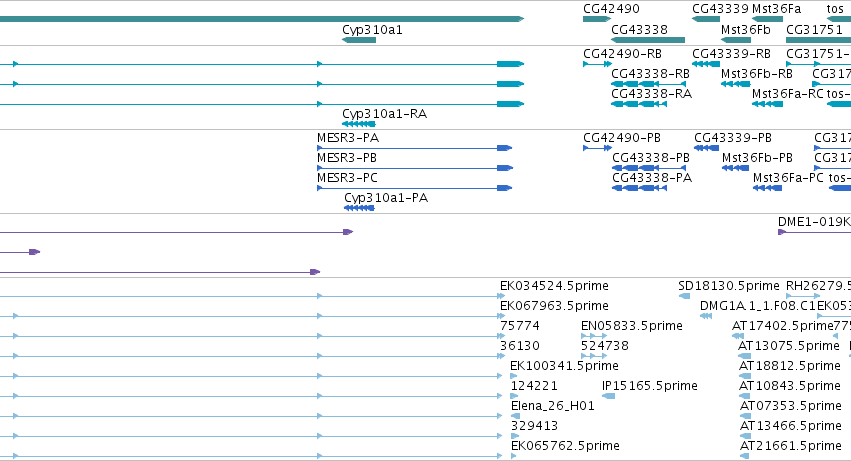
Task: Select the CG43339-RB transcript glyph
Action: [x=706, y=64]
